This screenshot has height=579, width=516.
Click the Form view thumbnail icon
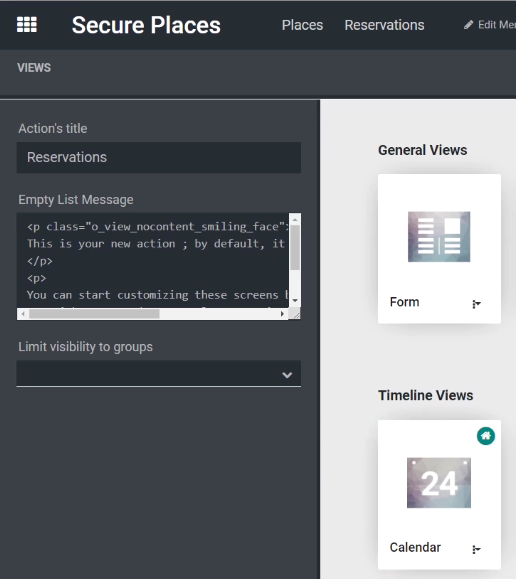pyautogui.click(x=439, y=237)
